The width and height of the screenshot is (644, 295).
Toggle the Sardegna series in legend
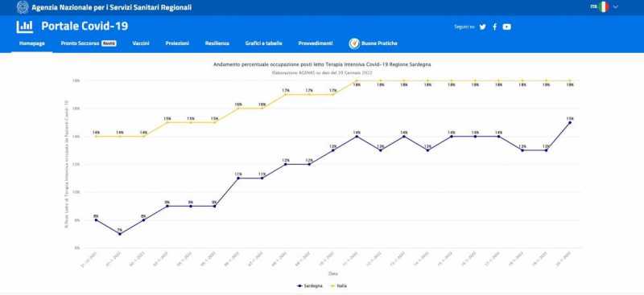point(310,285)
